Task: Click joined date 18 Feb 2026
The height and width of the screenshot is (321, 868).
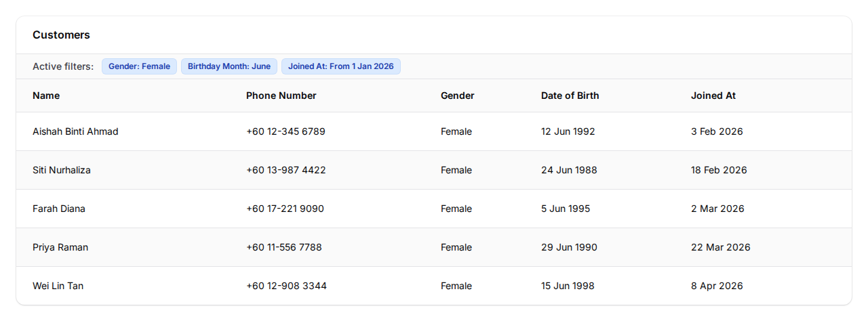Action: (719, 170)
